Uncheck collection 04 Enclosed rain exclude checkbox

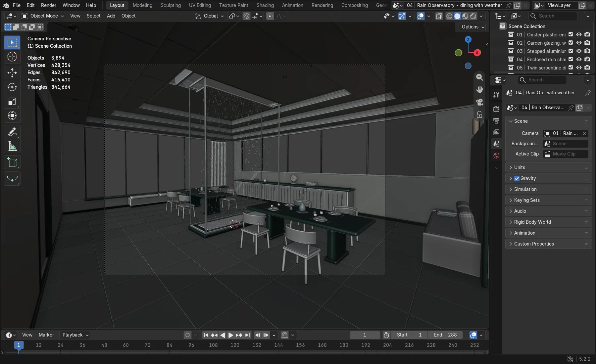coord(571,59)
